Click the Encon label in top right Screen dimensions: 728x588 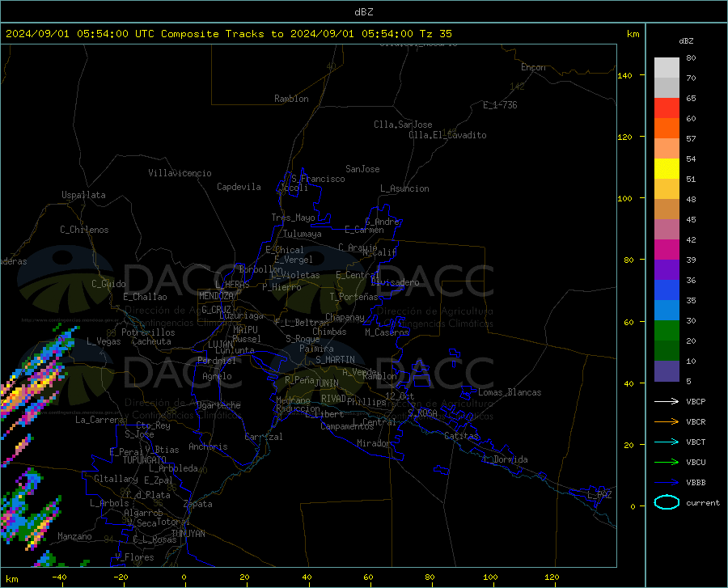[533, 67]
